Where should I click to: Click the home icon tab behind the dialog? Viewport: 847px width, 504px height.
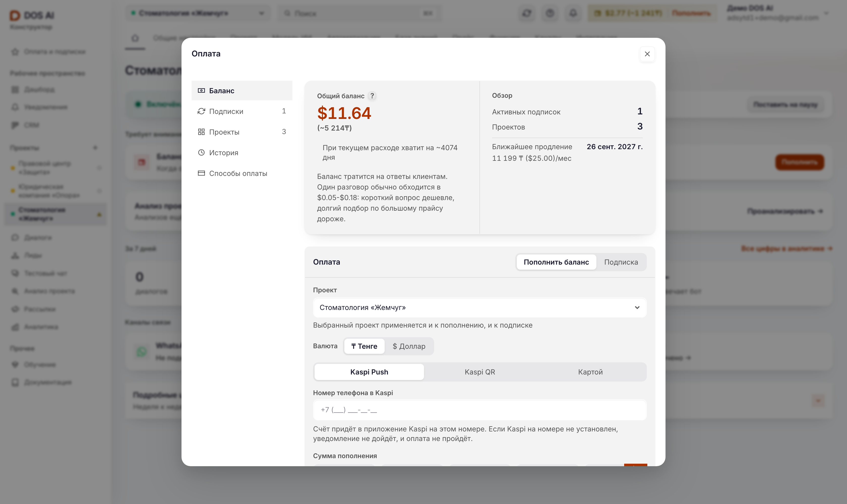click(x=135, y=38)
